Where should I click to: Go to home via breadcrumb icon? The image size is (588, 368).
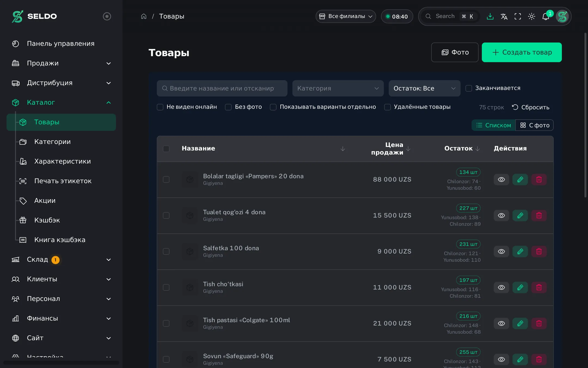pos(144,16)
